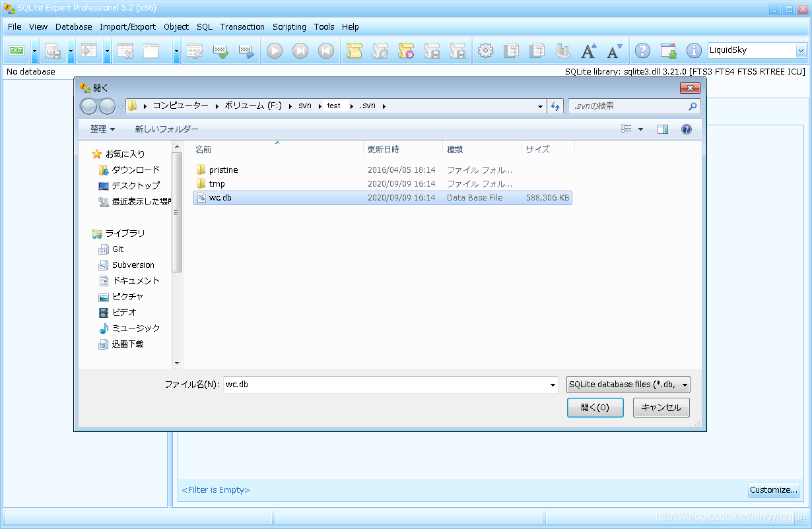The image size is (812, 529).
Task: Click the step forward playback icon
Action: [300, 51]
